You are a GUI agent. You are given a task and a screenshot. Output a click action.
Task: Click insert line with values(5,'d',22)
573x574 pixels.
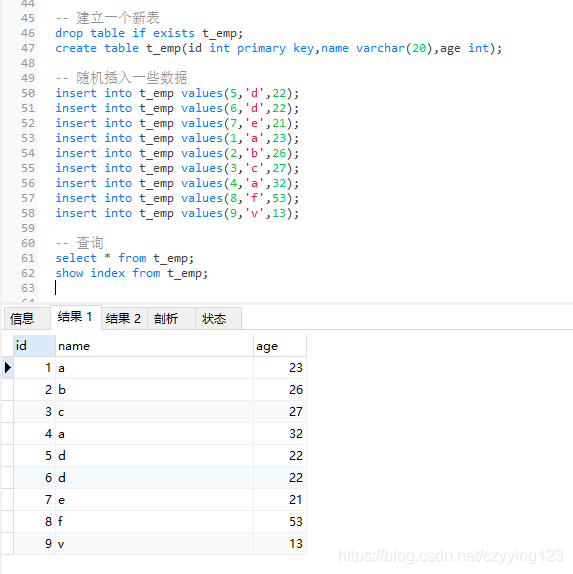[x=177, y=93]
